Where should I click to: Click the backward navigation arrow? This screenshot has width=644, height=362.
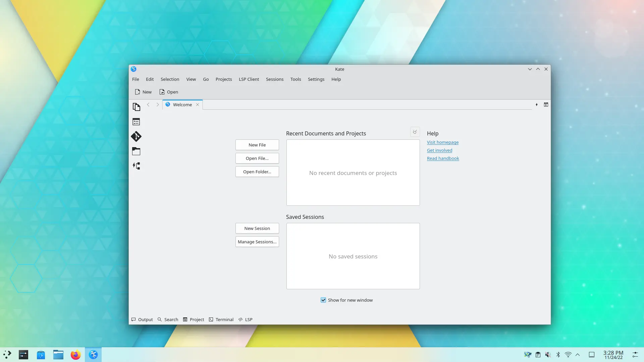(149, 105)
